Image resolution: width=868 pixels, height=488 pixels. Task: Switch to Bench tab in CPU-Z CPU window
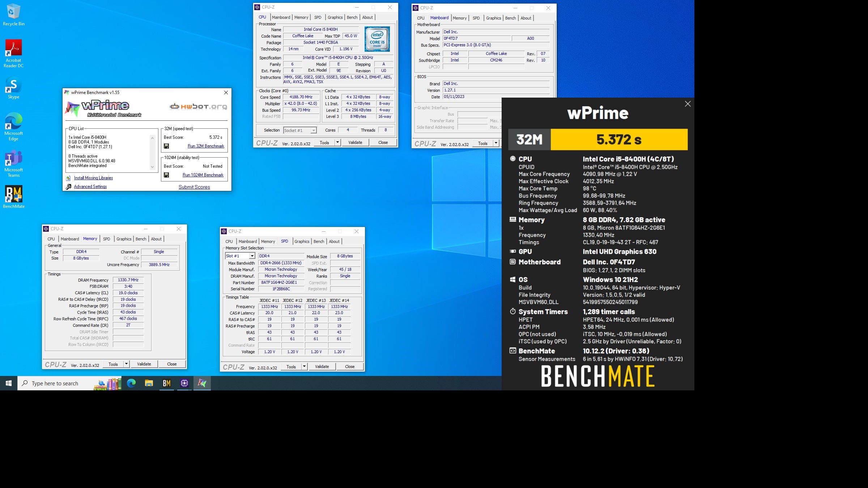tap(352, 17)
